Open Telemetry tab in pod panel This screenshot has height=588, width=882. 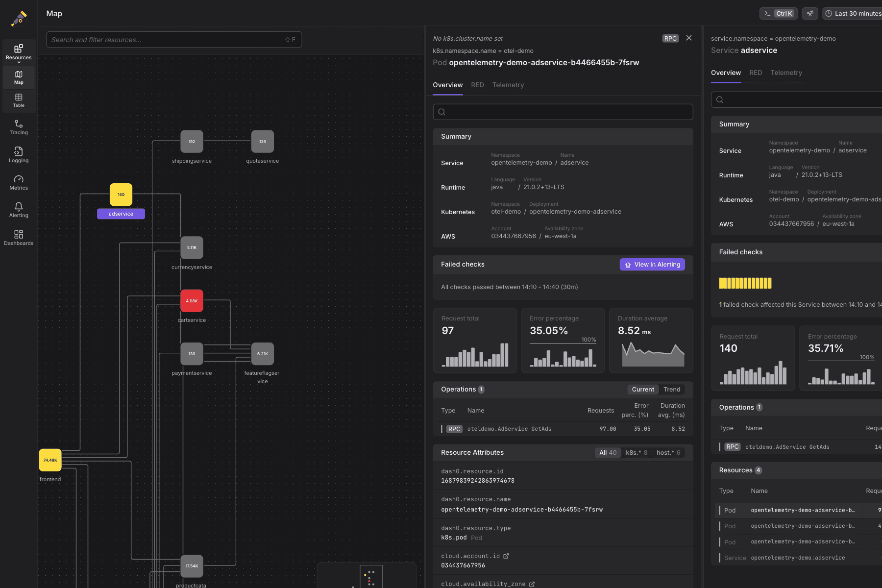point(508,85)
